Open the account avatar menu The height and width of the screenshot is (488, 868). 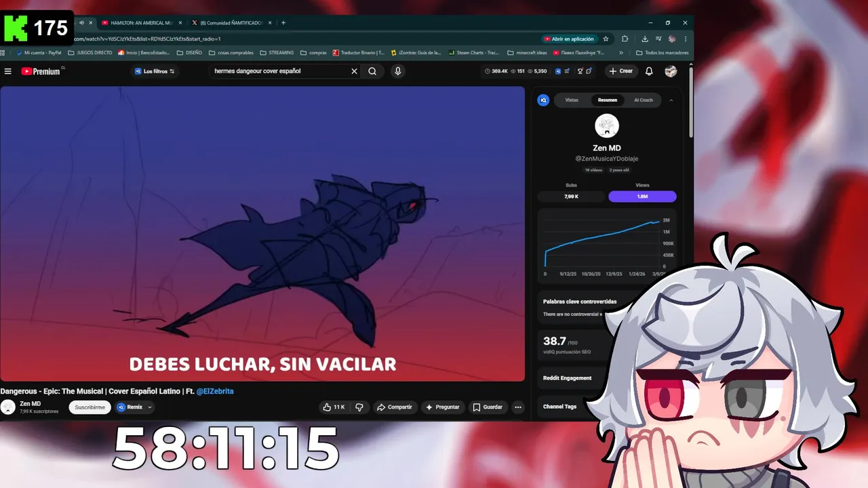coord(671,71)
